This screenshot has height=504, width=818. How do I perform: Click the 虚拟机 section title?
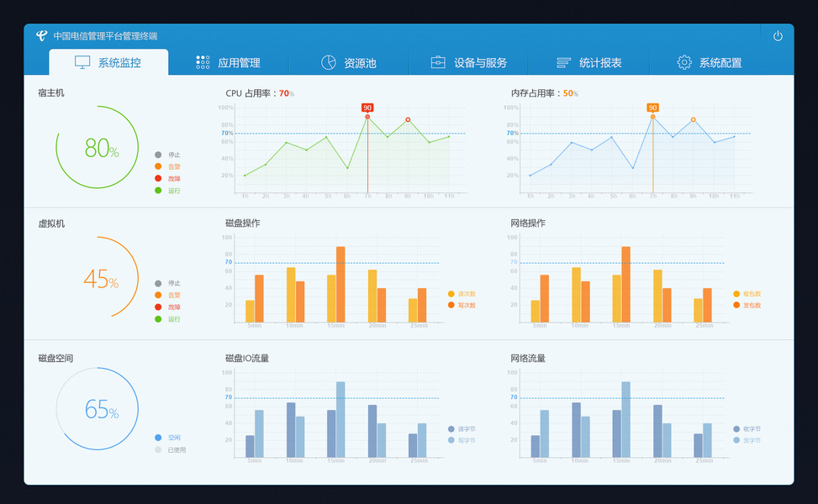click(51, 223)
